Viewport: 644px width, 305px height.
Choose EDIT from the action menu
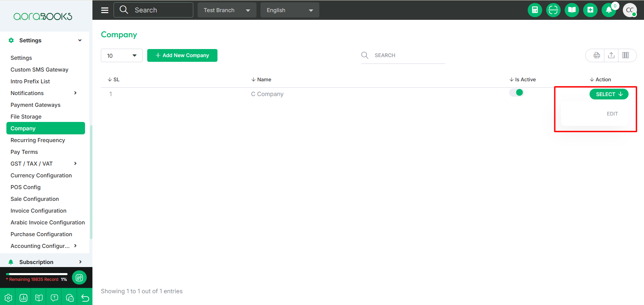click(612, 114)
